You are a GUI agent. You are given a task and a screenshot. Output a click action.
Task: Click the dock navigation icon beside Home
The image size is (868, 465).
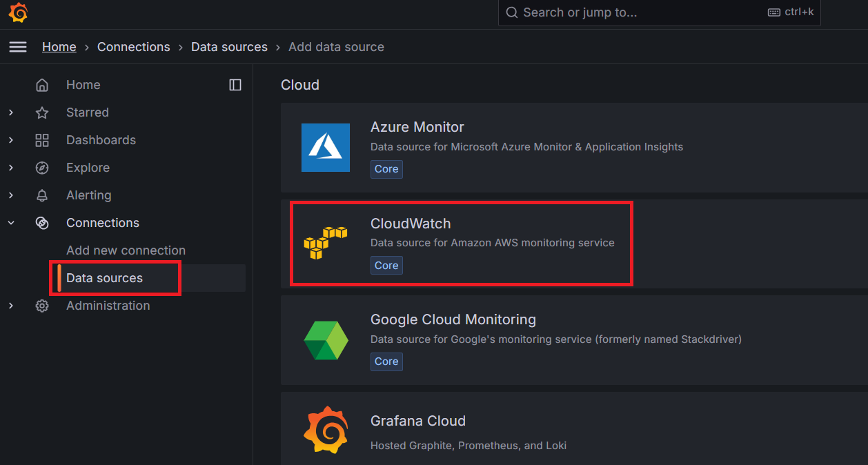point(235,85)
